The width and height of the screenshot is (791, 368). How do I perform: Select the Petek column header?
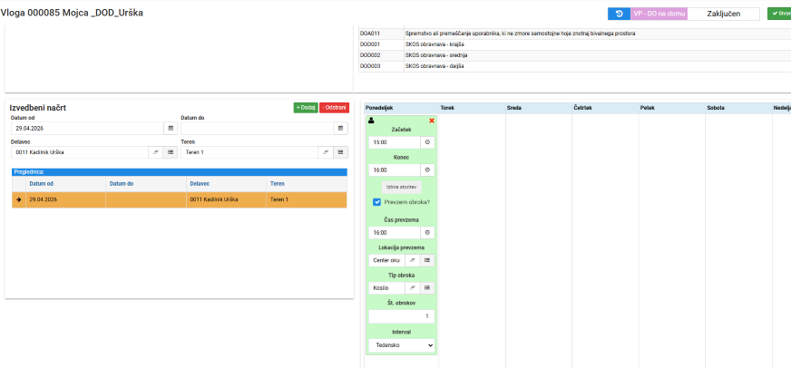click(671, 108)
